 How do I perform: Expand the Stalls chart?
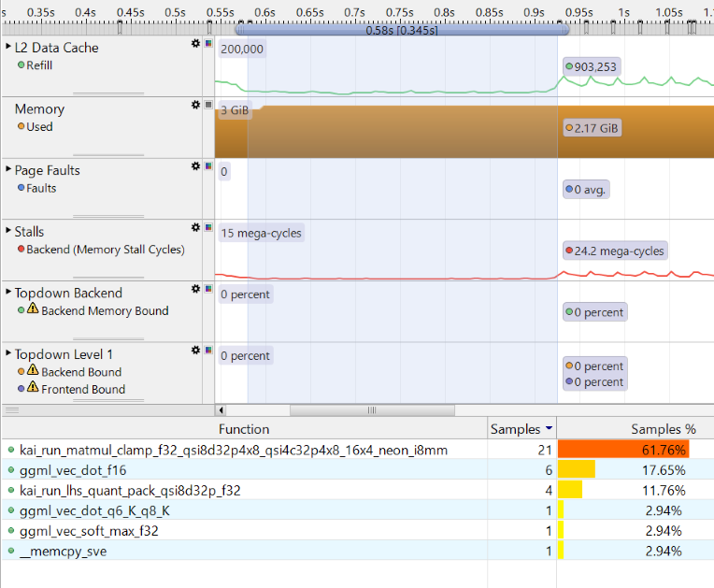(8, 231)
